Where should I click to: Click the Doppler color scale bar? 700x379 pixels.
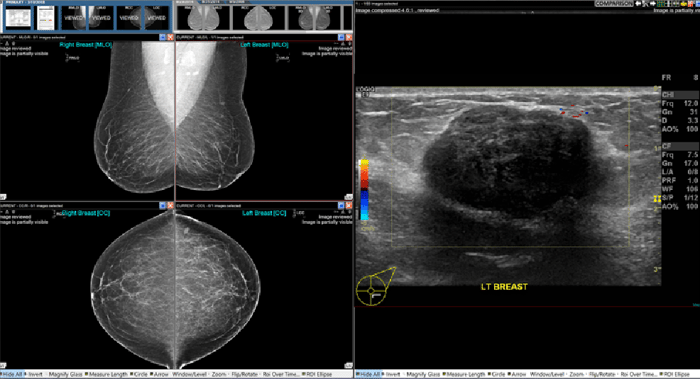[364, 190]
